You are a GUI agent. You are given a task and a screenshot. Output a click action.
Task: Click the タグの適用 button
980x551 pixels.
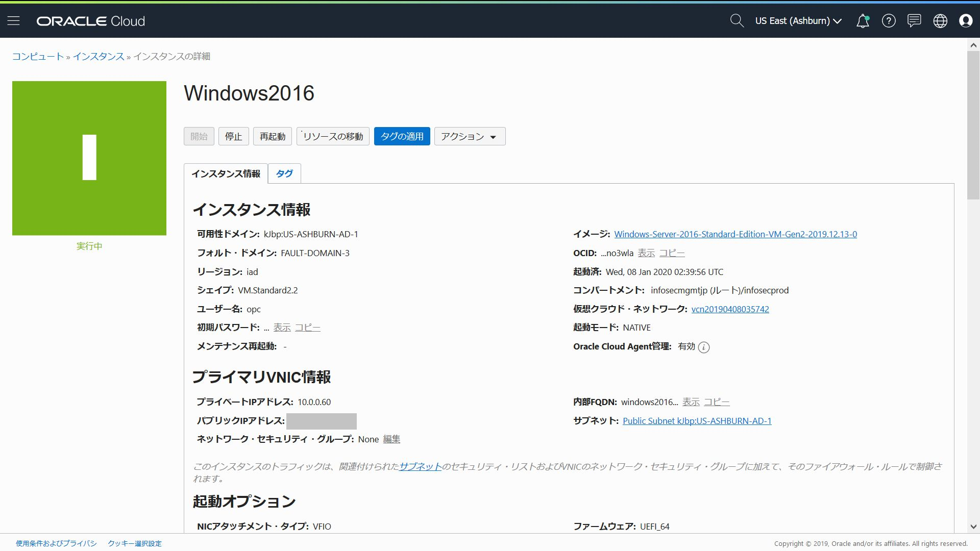[x=402, y=136]
